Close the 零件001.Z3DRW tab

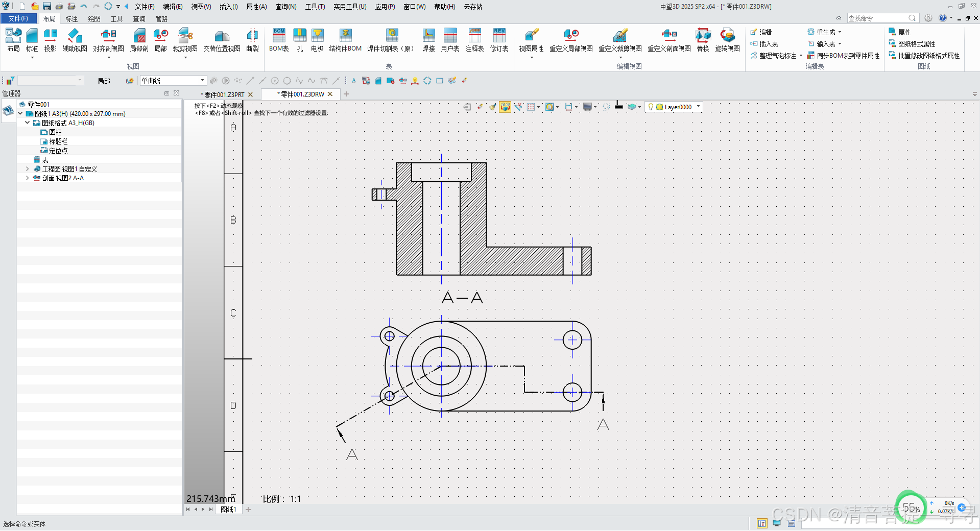pos(330,94)
